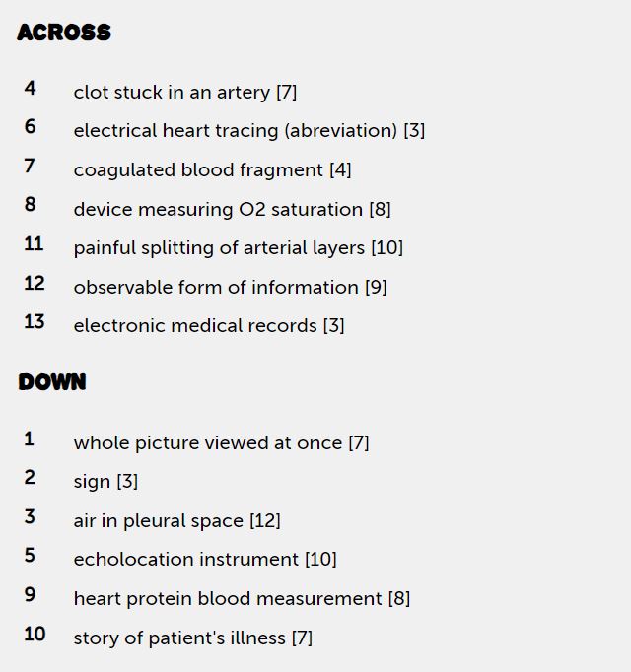Click clue number 3 in the Down list
Image resolution: width=631 pixels, height=672 pixels.
(x=30, y=516)
